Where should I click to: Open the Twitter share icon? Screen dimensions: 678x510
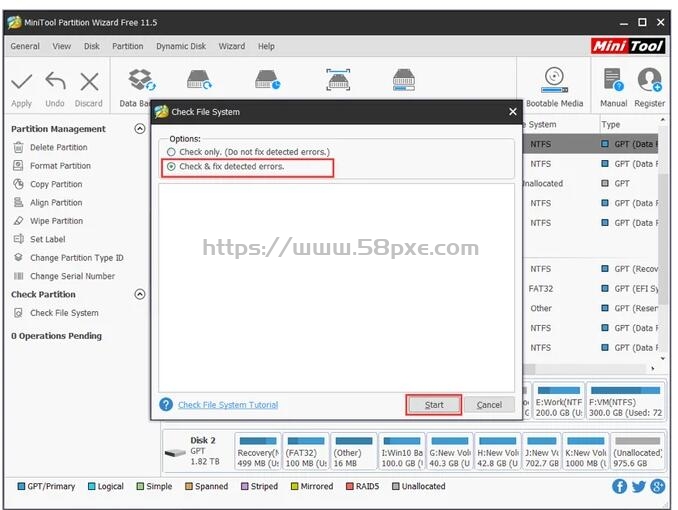click(x=639, y=486)
